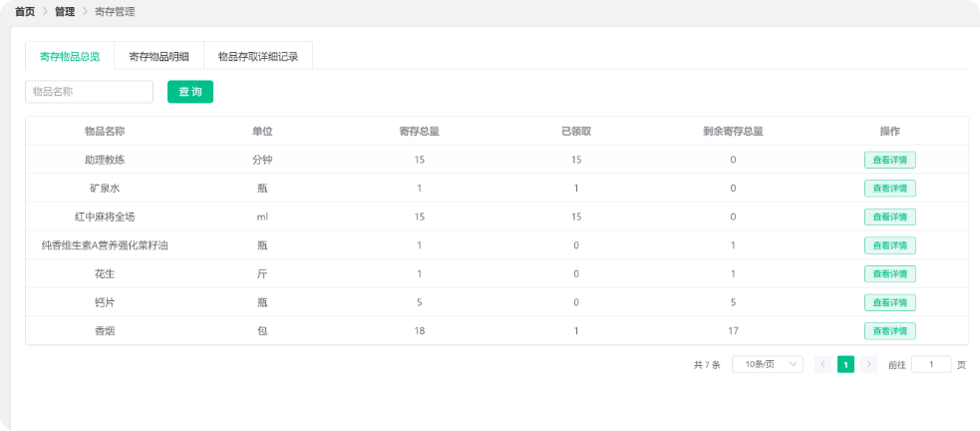View details for 矿泉水 row

click(889, 189)
